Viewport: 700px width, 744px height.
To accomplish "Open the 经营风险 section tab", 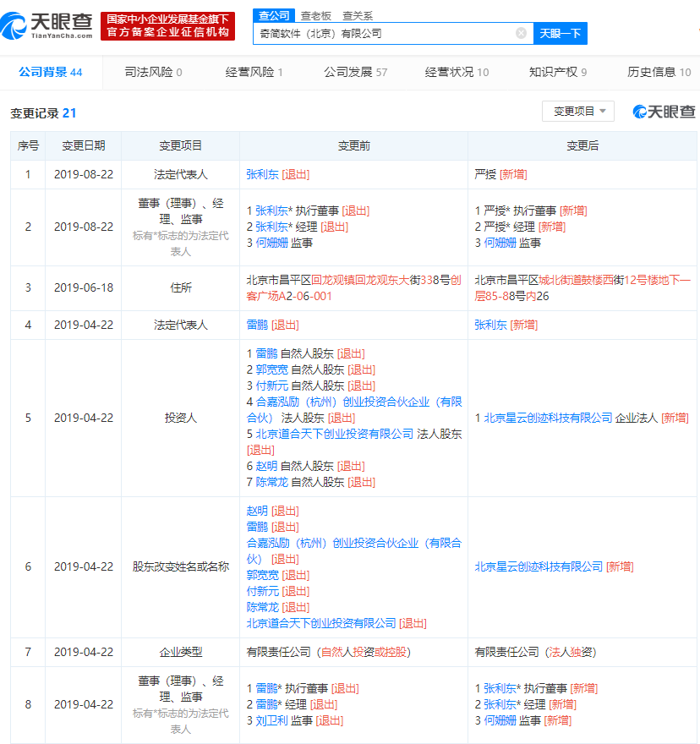I will [254, 72].
